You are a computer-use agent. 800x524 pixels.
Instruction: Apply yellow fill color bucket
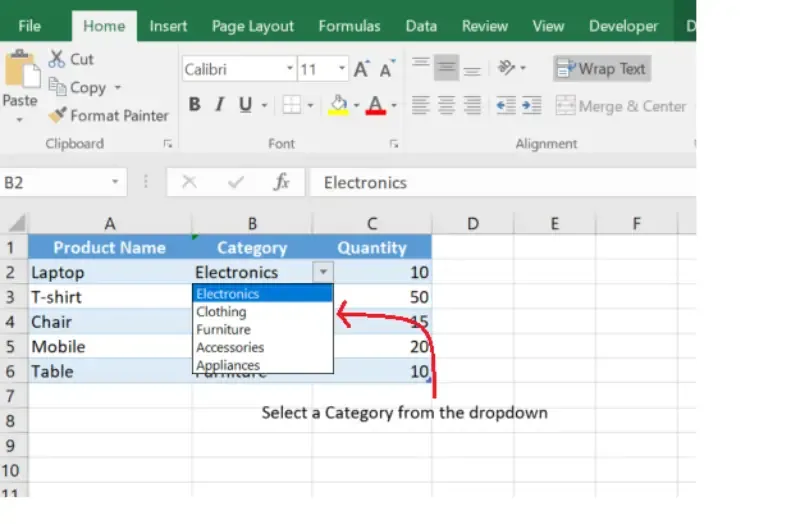[x=338, y=105]
